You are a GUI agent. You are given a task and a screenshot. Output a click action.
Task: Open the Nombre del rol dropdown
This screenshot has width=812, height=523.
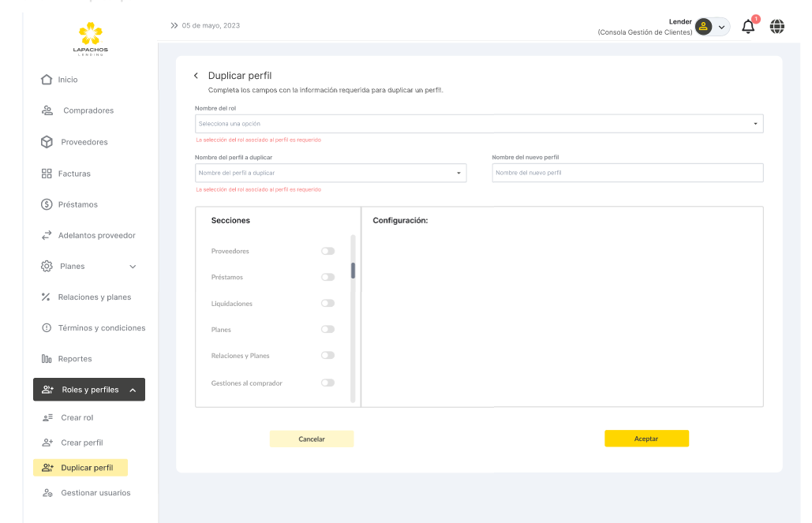coord(479,124)
